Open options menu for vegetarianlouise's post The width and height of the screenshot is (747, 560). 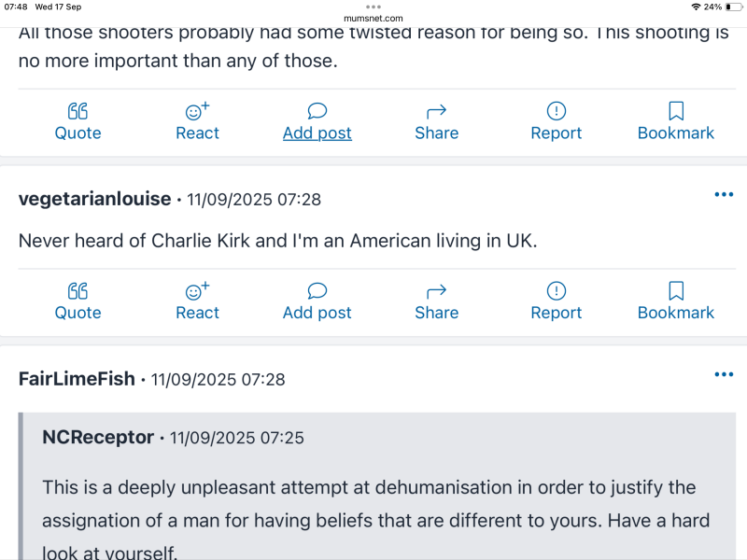pos(724,194)
